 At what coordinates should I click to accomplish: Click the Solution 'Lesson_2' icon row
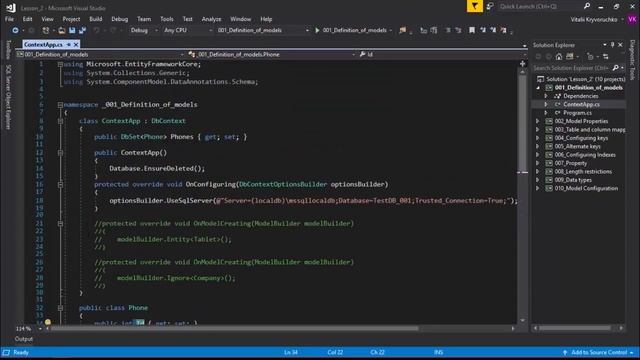coord(580,79)
